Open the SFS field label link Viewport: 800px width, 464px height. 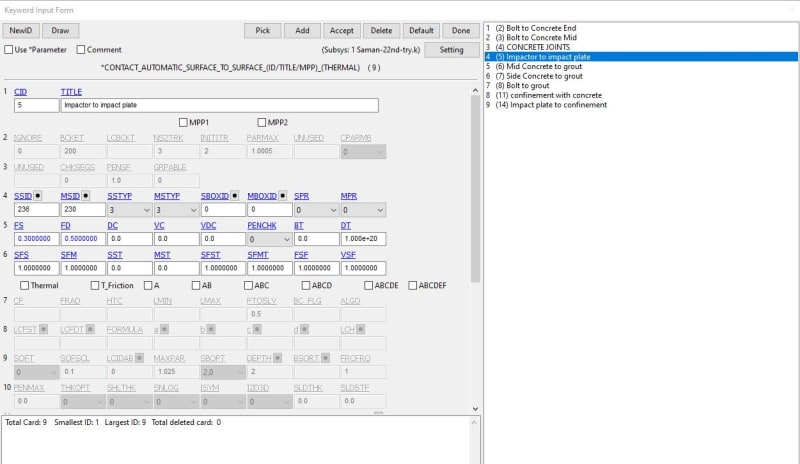tap(21, 255)
